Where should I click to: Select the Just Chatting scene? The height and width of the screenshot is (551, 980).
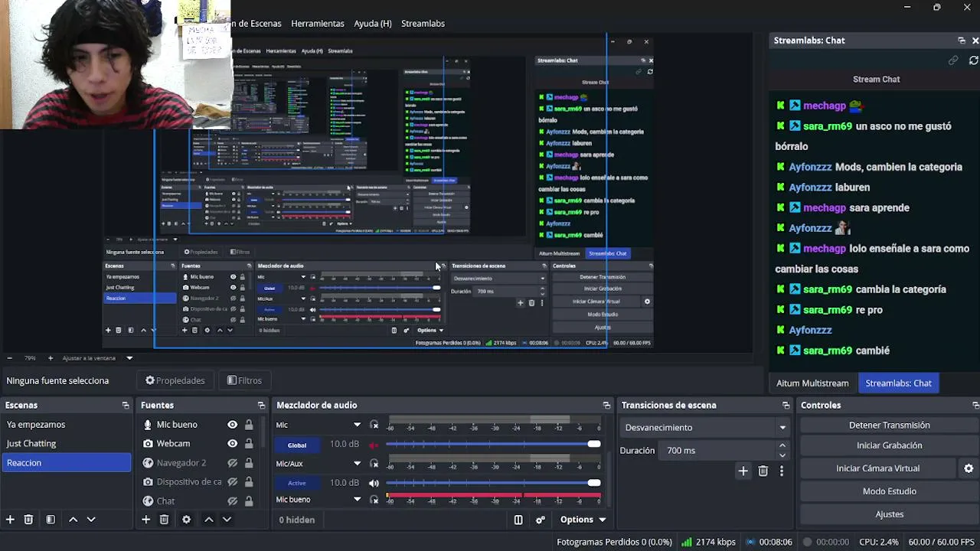(x=67, y=444)
